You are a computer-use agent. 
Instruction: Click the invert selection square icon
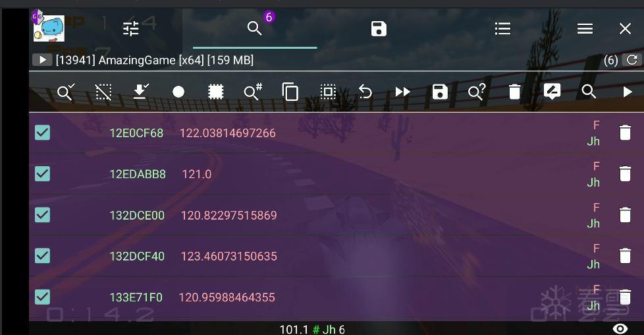(328, 92)
